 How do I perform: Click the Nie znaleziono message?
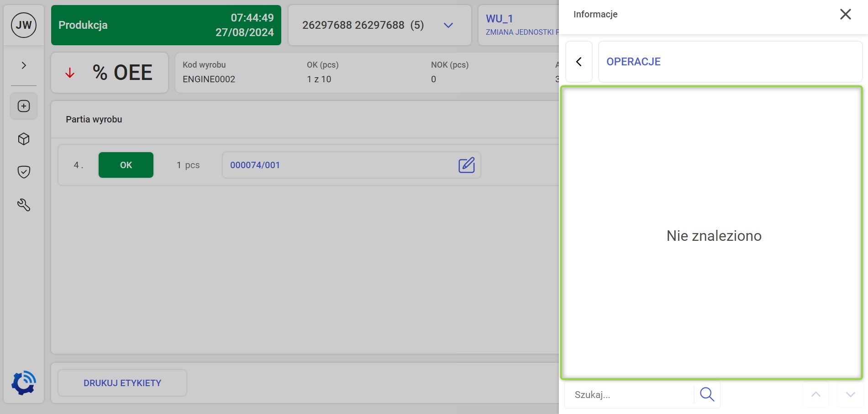pyautogui.click(x=714, y=236)
